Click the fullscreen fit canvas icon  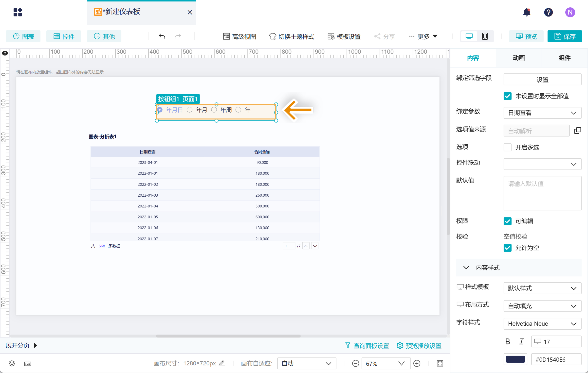(x=440, y=363)
